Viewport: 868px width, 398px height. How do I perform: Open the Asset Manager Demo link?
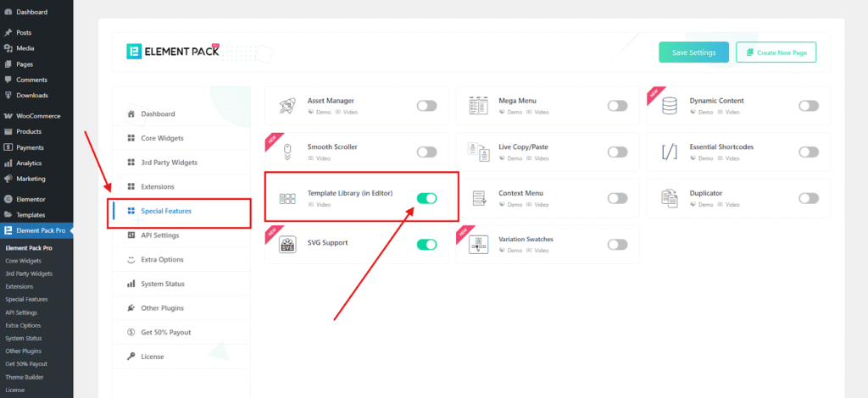320,113
